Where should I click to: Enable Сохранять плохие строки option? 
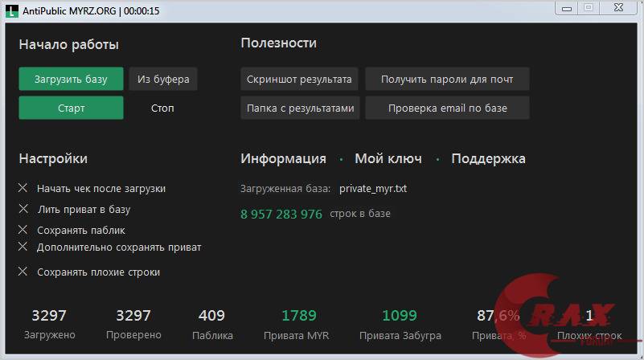pyautogui.click(x=23, y=272)
